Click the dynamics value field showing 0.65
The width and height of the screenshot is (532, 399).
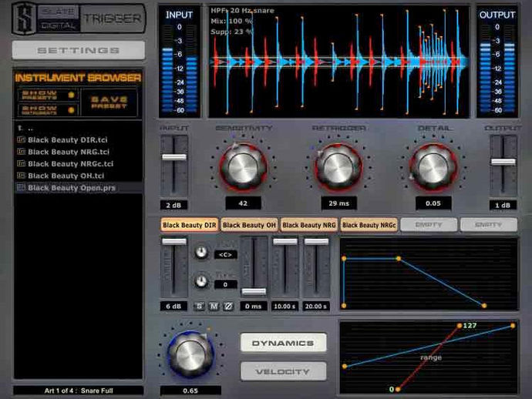pos(190,391)
